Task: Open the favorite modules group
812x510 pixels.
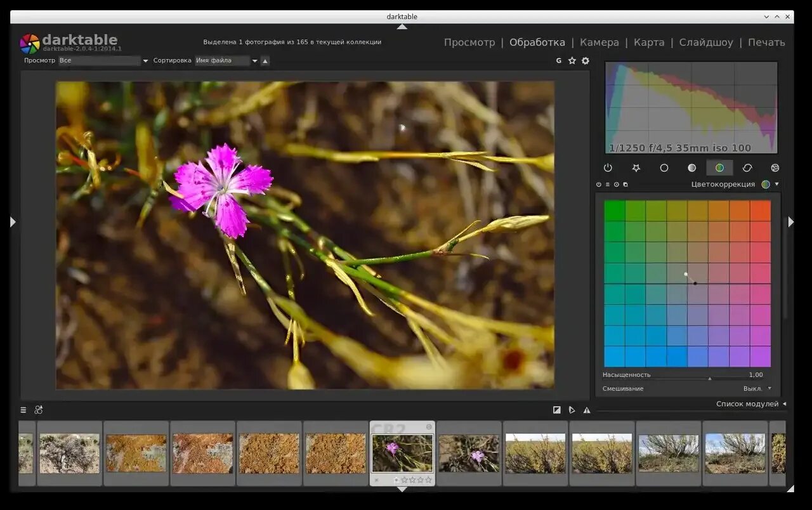Action: pos(636,167)
